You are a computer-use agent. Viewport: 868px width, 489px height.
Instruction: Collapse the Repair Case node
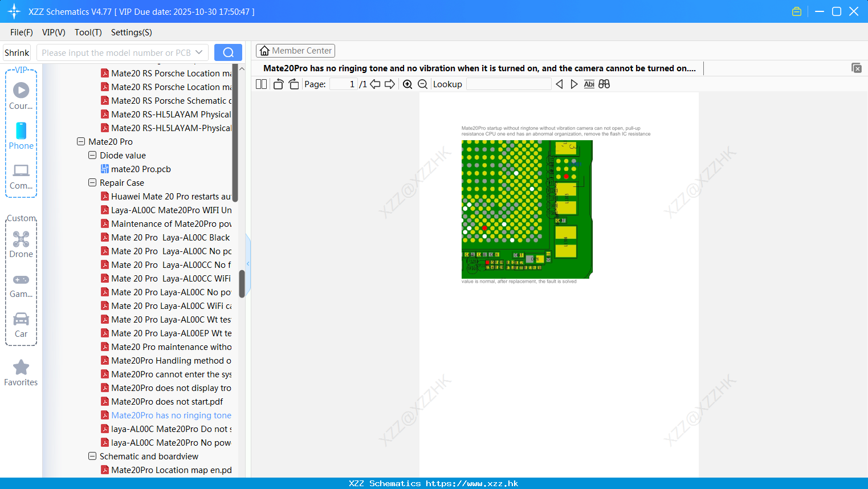coord(92,182)
